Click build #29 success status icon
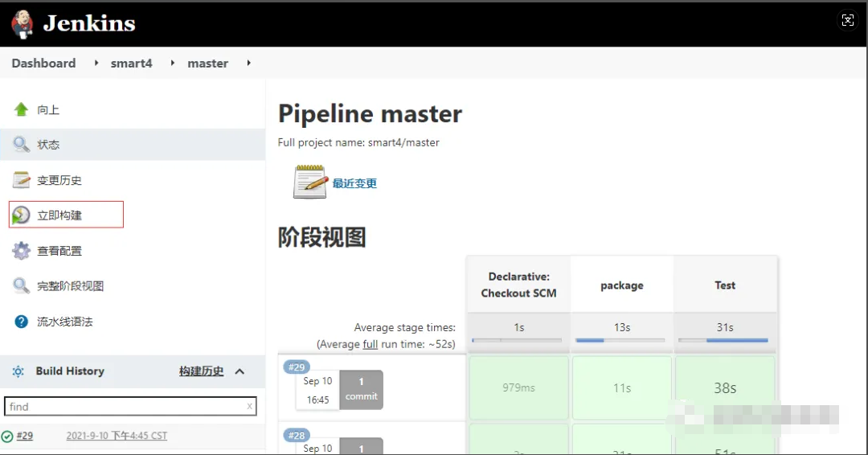Screen dimensions: 868x455 click(x=7, y=437)
